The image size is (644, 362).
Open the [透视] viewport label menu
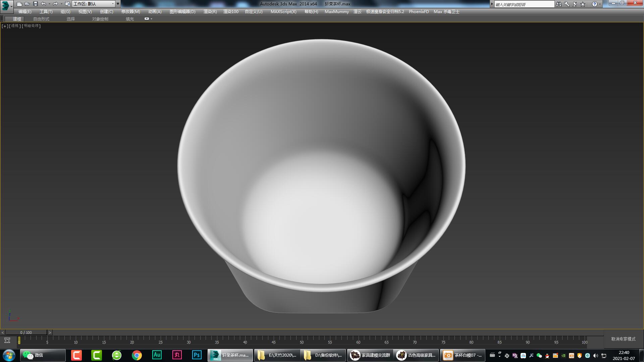[14, 26]
